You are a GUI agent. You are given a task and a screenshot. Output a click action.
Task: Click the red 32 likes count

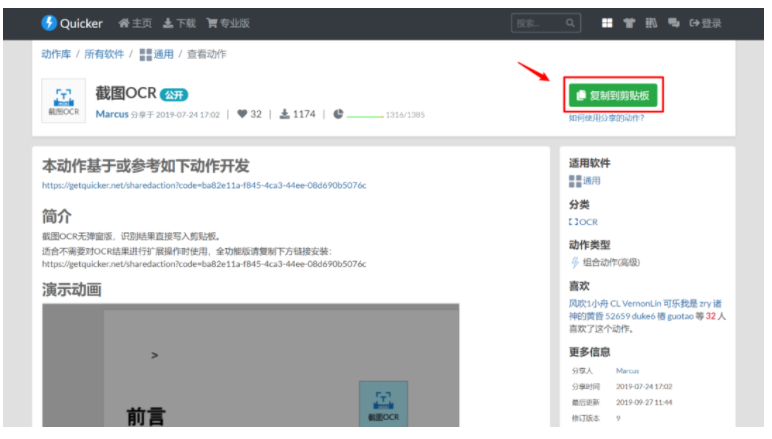point(710,316)
